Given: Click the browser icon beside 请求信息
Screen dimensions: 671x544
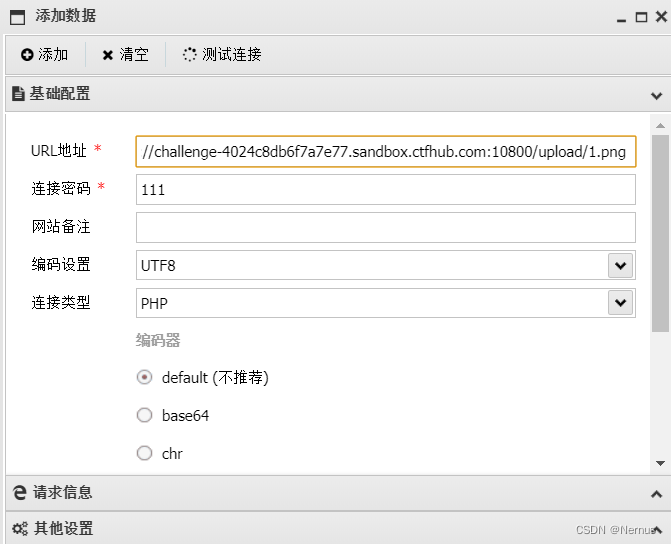Looking at the screenshot, I should pyautogui.click(x=20, y=493).
